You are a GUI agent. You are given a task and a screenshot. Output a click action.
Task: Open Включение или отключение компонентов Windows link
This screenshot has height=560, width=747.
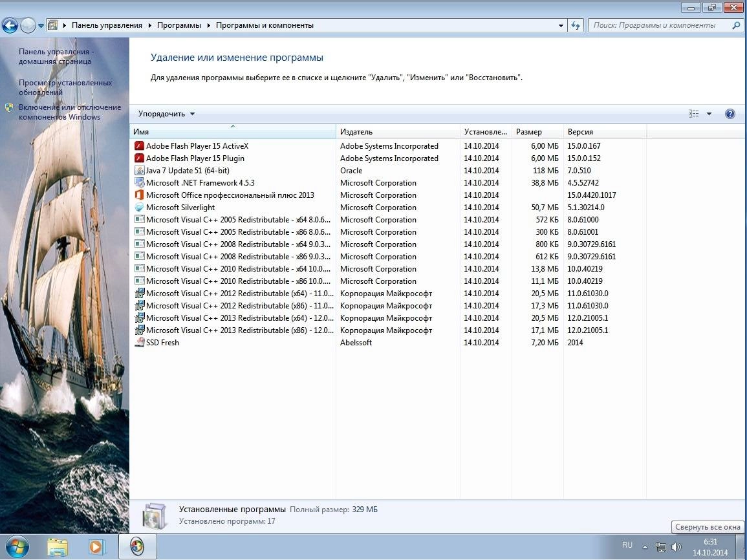[x=70, y=112]
